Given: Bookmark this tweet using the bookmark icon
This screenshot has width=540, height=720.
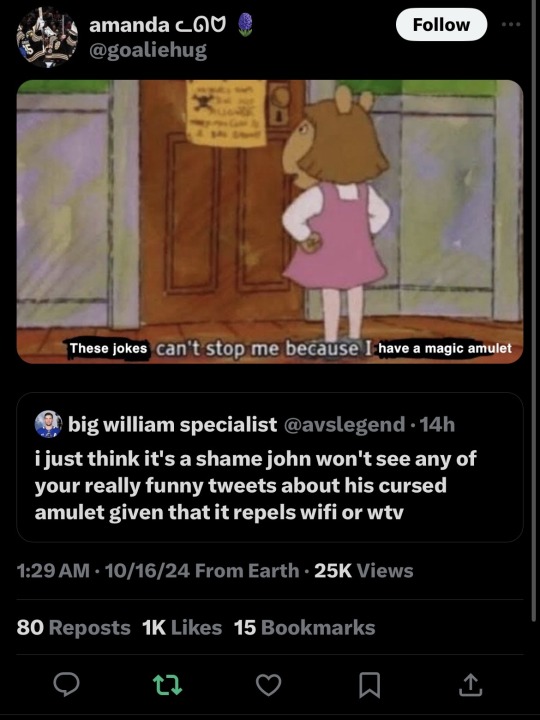Looking at the screenshot, I should (369, 685).
